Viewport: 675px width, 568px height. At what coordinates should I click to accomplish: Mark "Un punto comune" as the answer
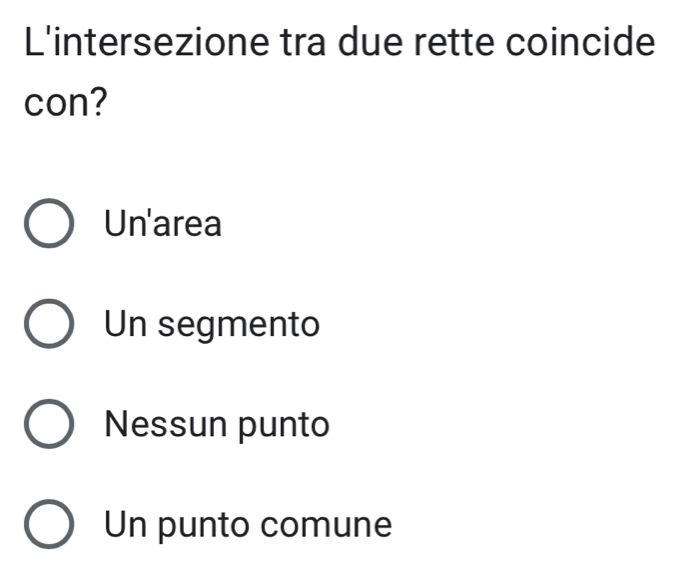pyautogui.click(x=47, y=525)
